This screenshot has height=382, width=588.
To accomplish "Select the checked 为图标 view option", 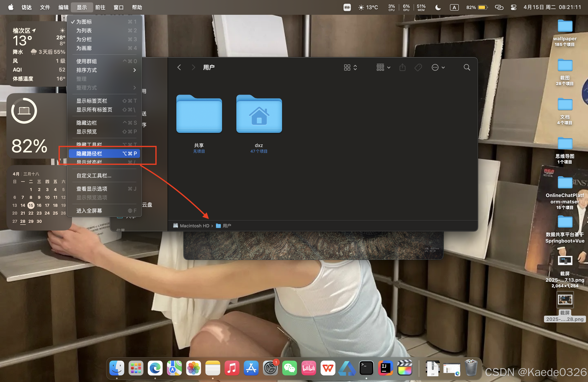I will pyautogui.click(x=84, y=22).
